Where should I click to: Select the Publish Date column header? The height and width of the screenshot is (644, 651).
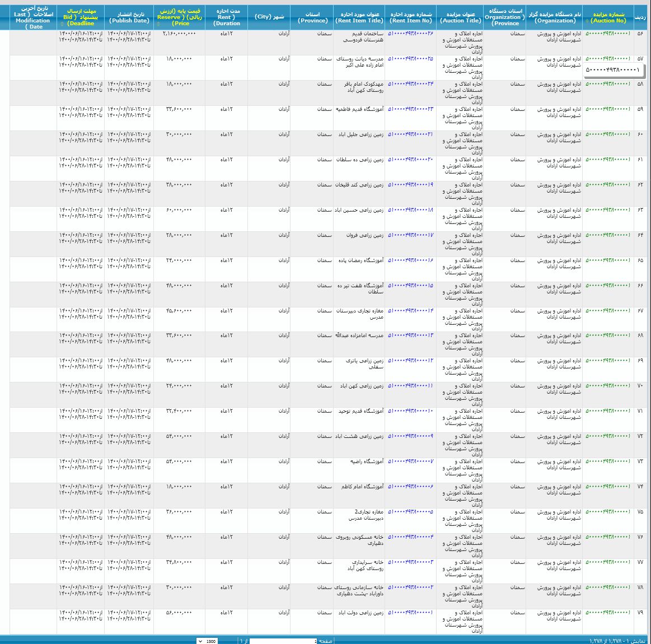pyautogui.click(x=129, y=17)
